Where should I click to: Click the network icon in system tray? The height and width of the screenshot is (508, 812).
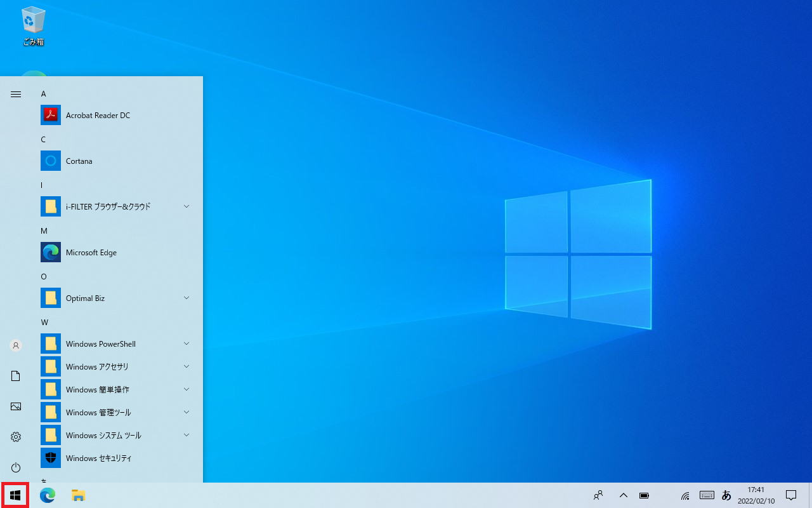click(x=685, y=495)
